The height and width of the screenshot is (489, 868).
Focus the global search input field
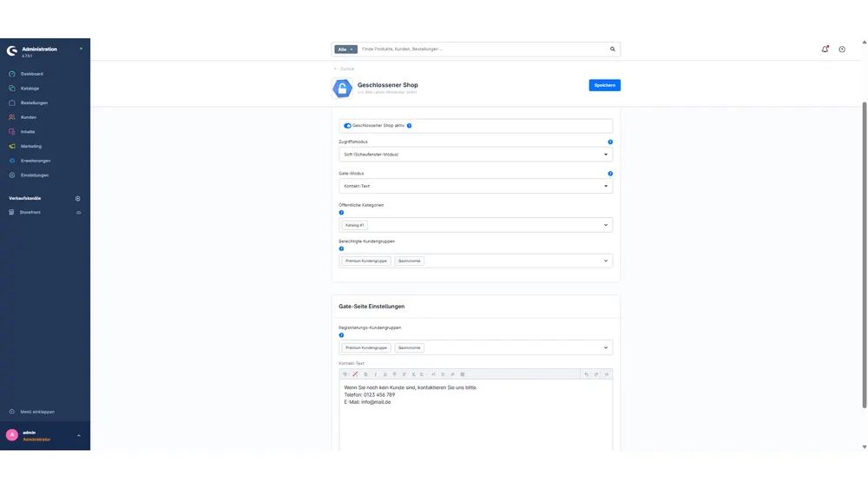coord(483,50)
